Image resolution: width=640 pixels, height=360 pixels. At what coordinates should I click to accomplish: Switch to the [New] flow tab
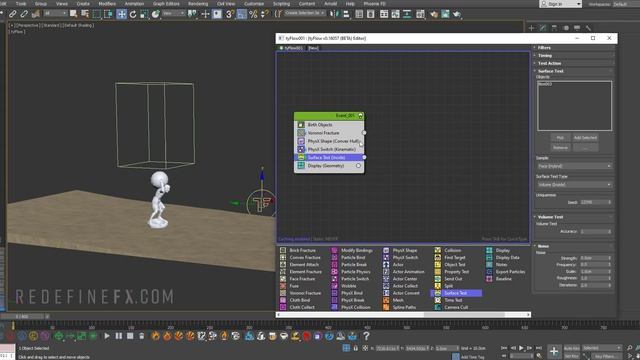(313, 48)
